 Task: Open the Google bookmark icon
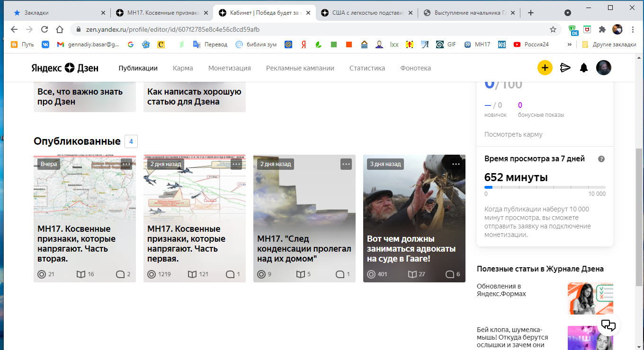pyautogui.click(x=131, y=44)
